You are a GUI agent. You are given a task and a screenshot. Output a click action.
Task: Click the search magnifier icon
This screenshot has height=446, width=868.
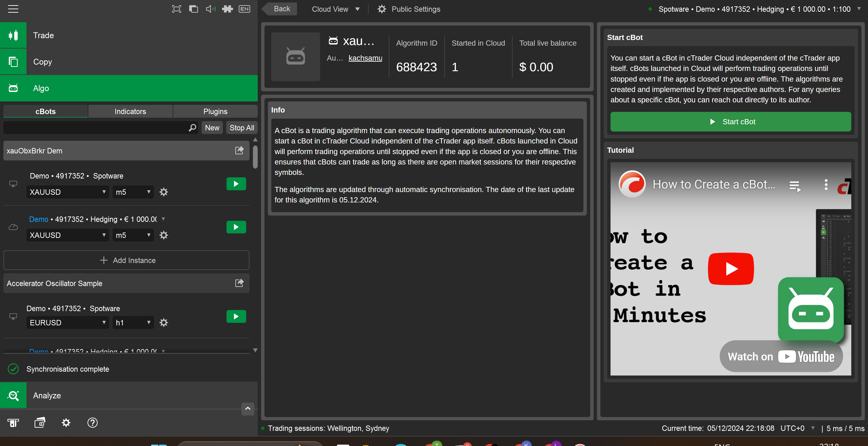(x=192, y=128)
